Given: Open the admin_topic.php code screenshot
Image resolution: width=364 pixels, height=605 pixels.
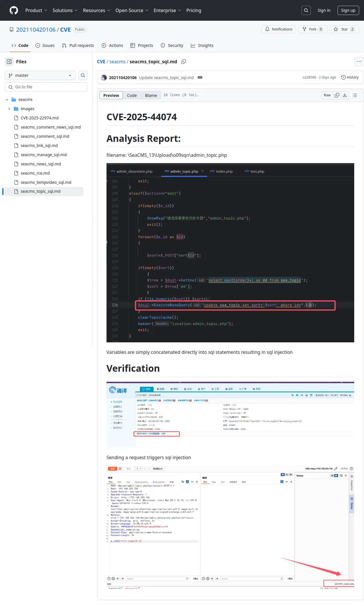Looking at the screenshot, I should [x=230, y=253].
